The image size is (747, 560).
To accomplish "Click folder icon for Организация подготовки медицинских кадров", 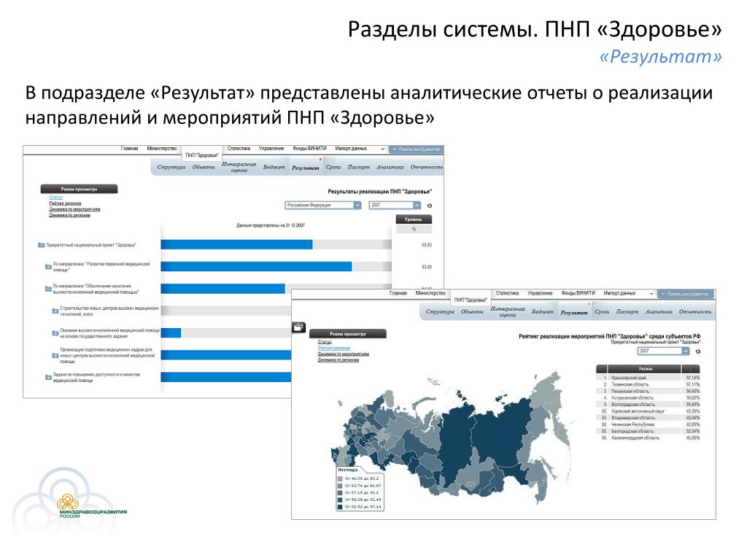I will [55, 355].
